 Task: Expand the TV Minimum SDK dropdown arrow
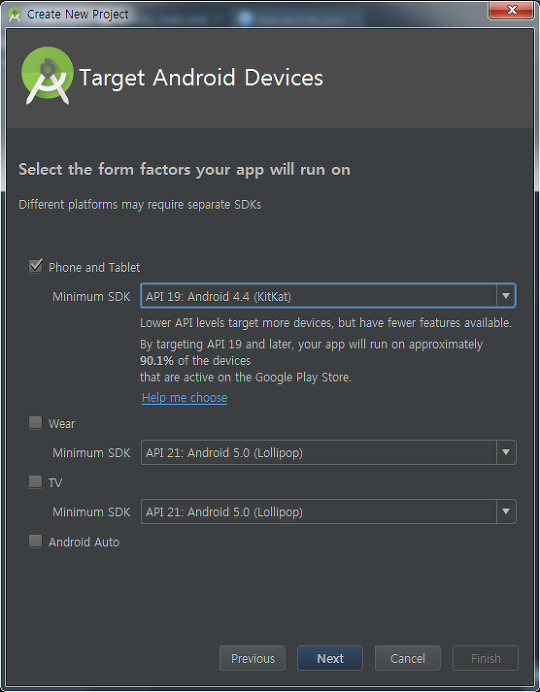tap(506, 511)
